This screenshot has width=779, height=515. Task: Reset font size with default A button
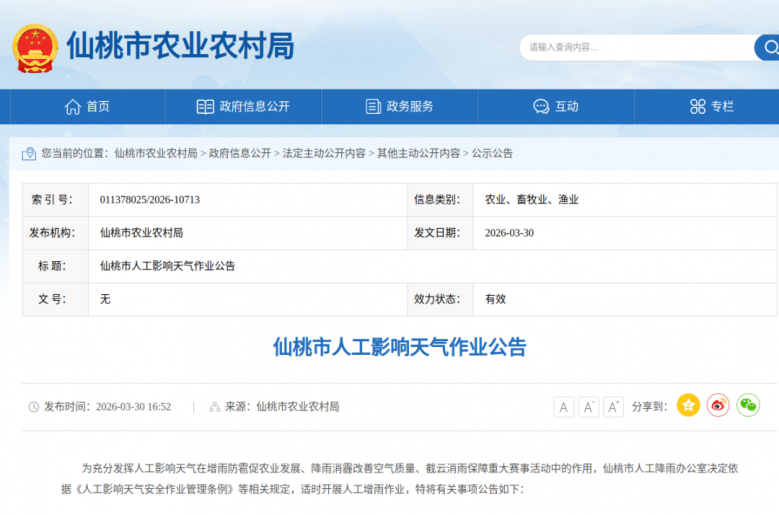click(x=564, y=407)
